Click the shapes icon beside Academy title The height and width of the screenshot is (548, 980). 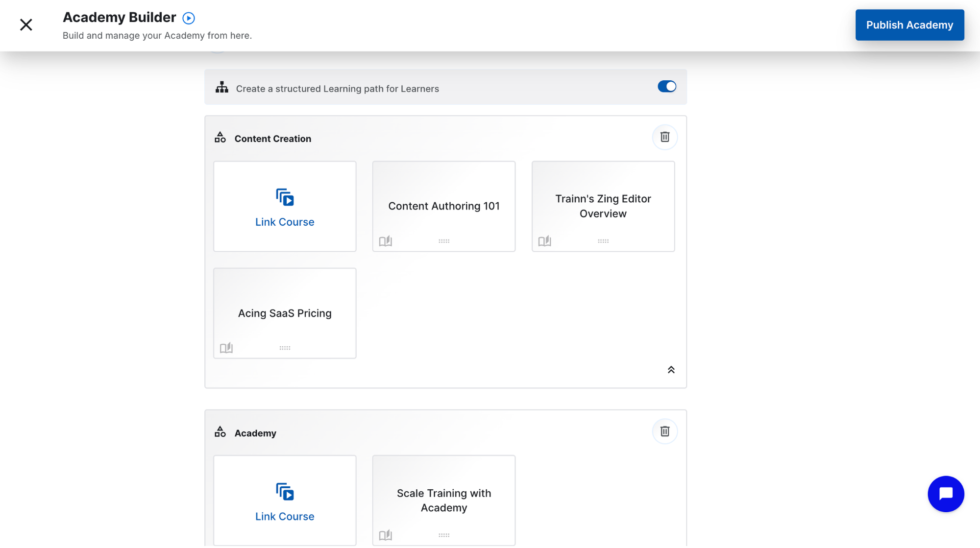[220, 432]
